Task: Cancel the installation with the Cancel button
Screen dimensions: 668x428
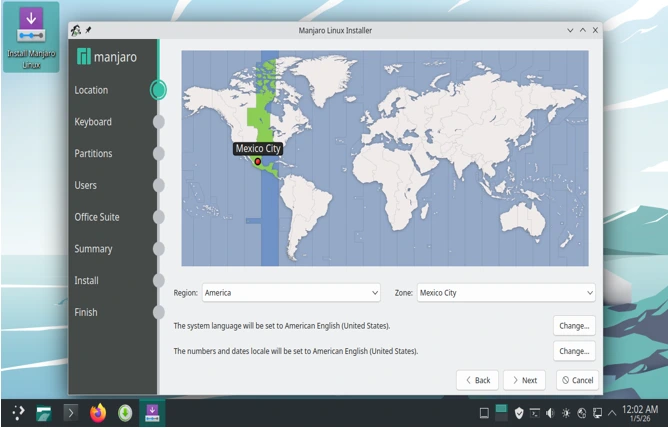Action: coord(577,380)
